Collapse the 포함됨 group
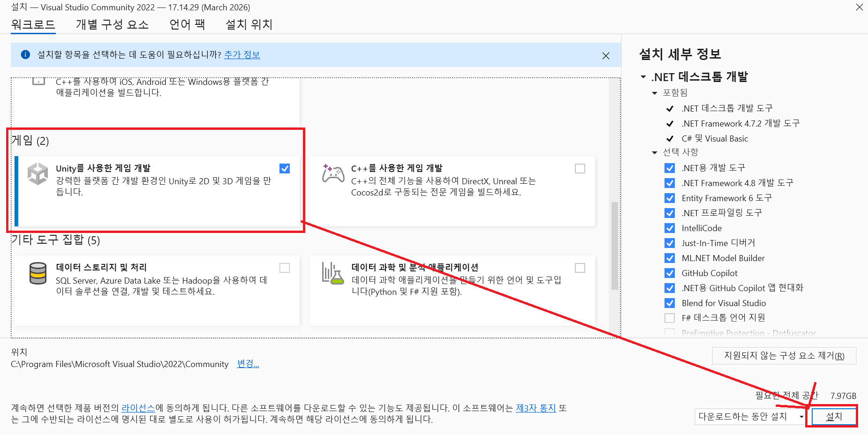The width and height of the screenshot is (868, 435). [655, 93]
